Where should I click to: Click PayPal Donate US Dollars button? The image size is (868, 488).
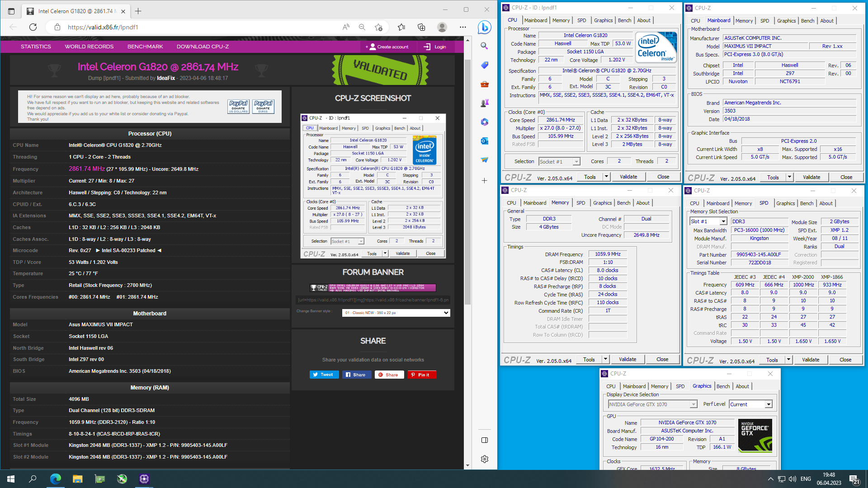(238, 107)
